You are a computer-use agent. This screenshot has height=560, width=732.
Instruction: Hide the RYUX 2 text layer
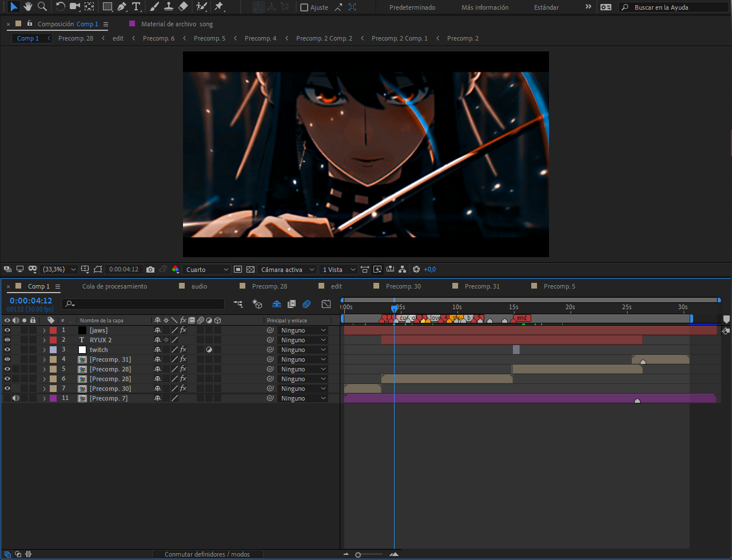(x=7, y=340)
